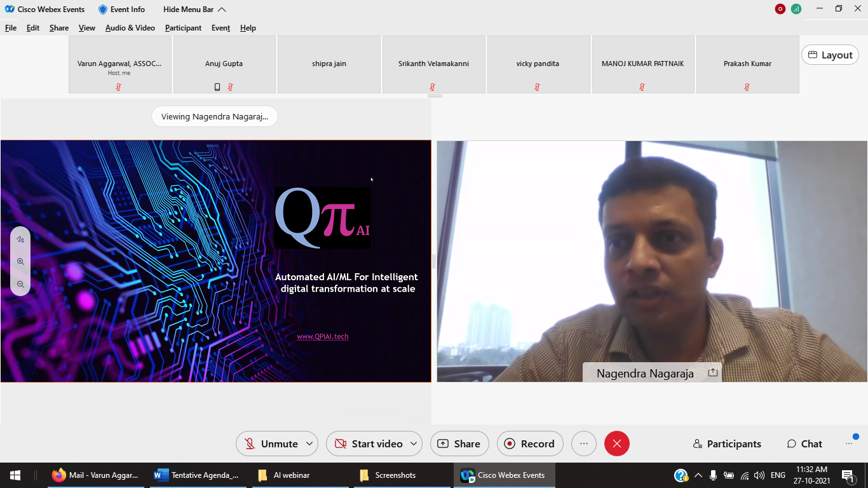
Task: Open the panel options ellipsis beside Chat
Action: pos(849,444)
